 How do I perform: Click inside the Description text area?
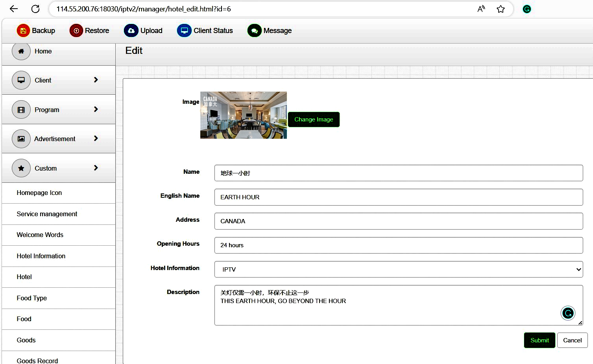(399, 305)
